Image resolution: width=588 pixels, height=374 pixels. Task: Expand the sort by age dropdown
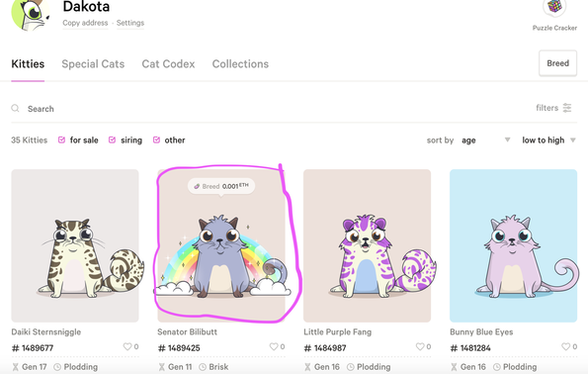coord(485,140)
